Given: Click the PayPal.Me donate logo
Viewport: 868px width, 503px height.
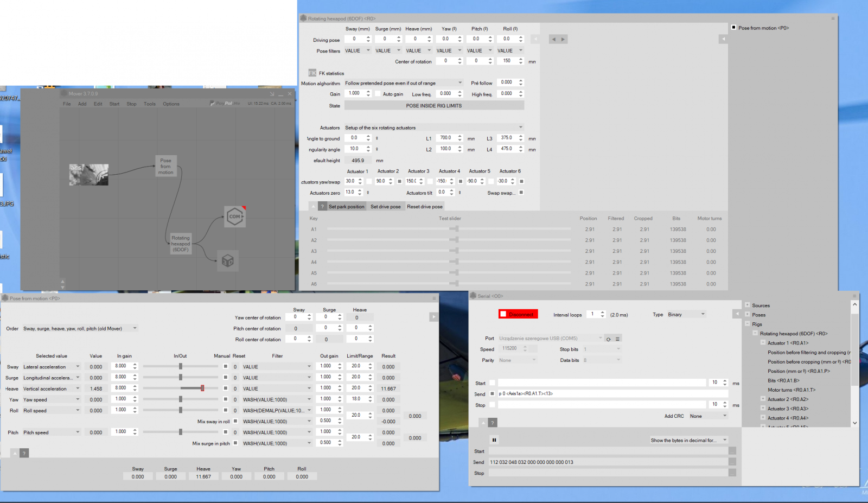Looking at the screenshot, I should click(225, 104).
